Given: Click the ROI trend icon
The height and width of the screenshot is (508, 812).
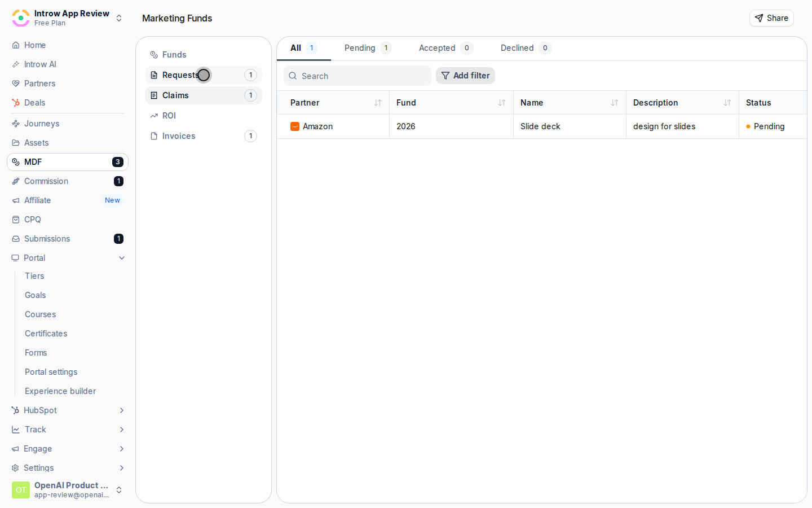Looking at the screenshot, I should click(154, 116).
